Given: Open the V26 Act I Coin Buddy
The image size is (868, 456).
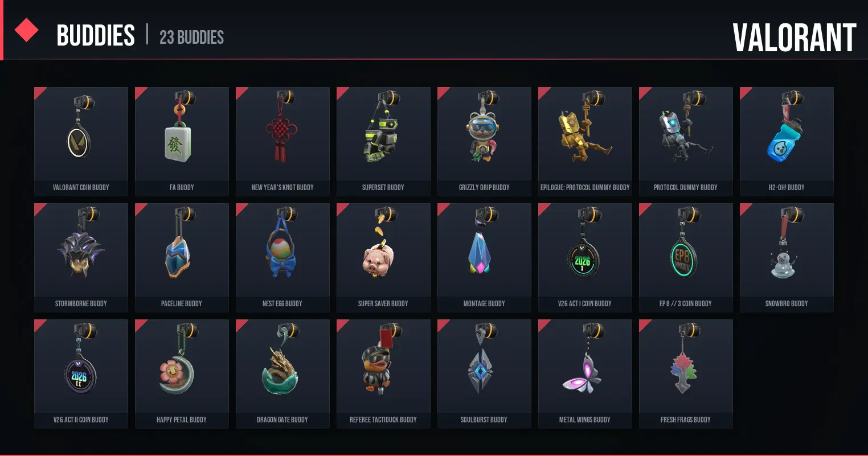Looking at the screenshot, I should [585, 257].
